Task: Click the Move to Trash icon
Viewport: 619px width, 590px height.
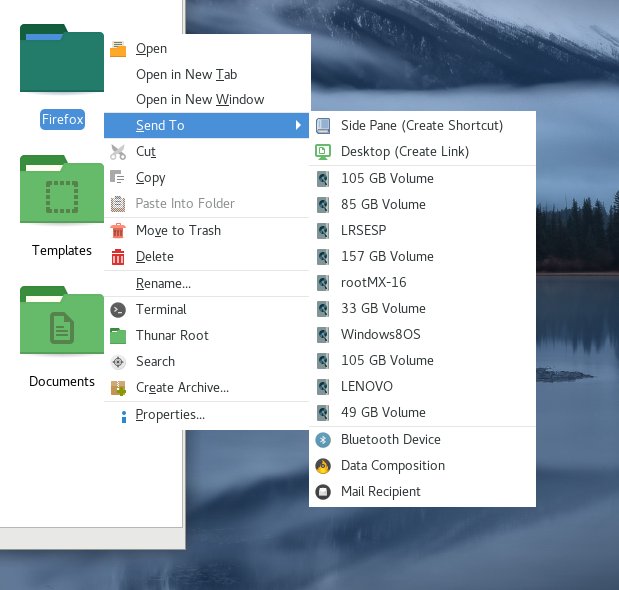Action: click(x=119, y=231)
